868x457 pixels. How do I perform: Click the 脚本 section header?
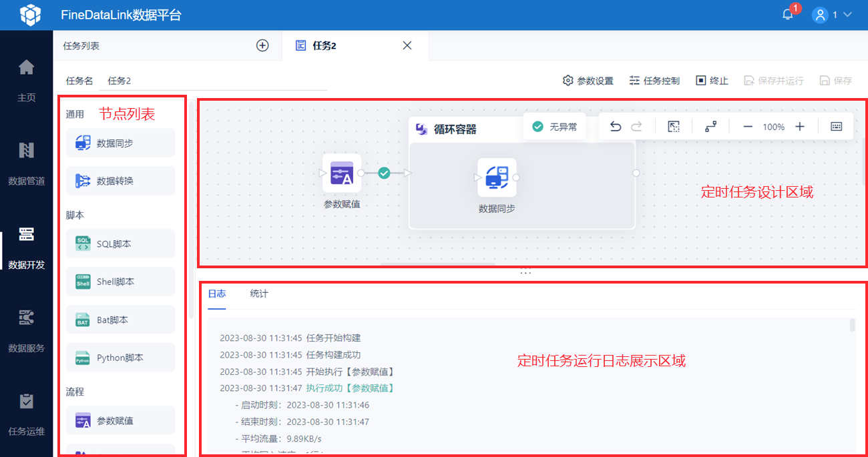pos(75,215)
